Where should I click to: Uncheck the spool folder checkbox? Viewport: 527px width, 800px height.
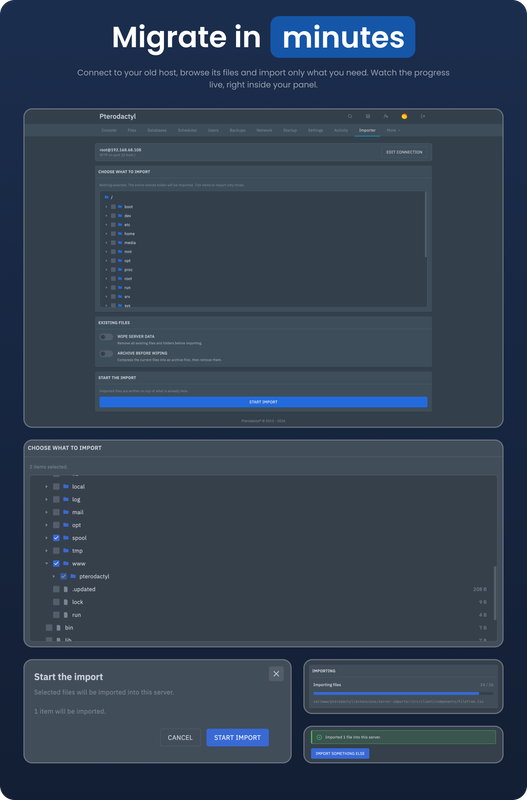pyautogui.click(x=56, y=538)
